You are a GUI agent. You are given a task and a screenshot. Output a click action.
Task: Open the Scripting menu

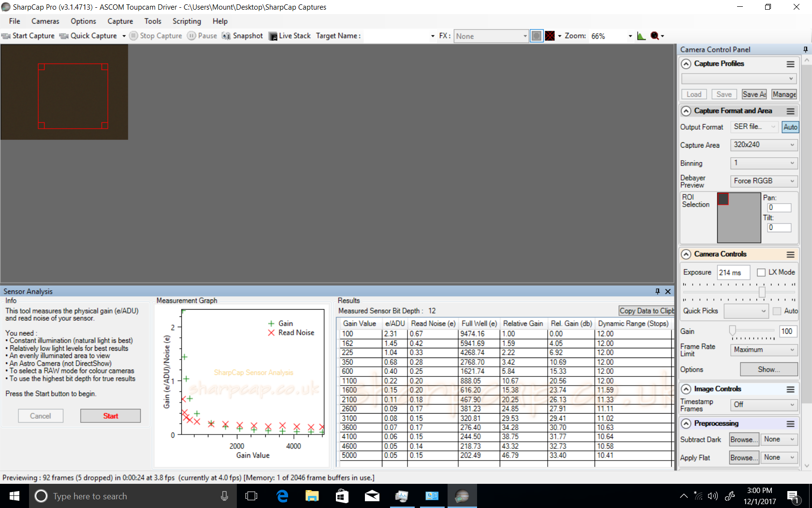(x=187, y=21)
